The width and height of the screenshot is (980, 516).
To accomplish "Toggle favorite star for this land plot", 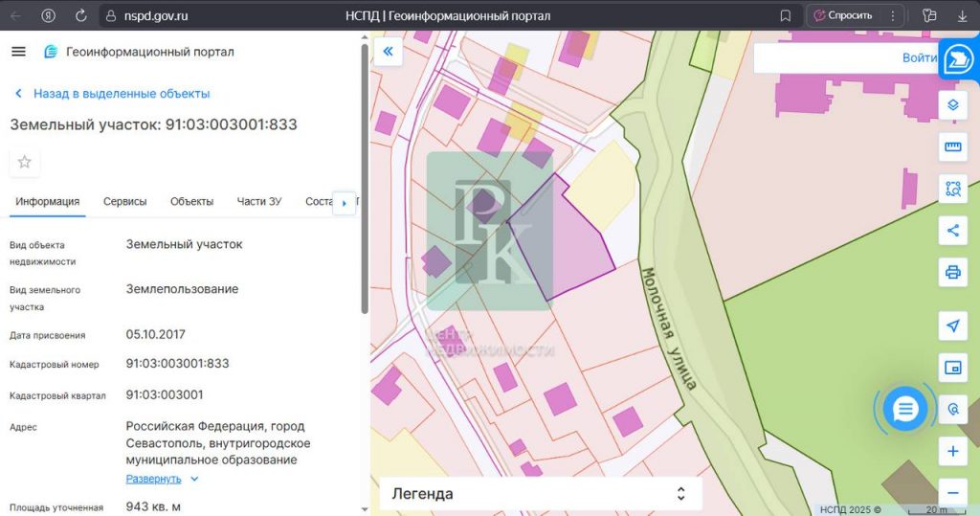I will pos(25,162).
